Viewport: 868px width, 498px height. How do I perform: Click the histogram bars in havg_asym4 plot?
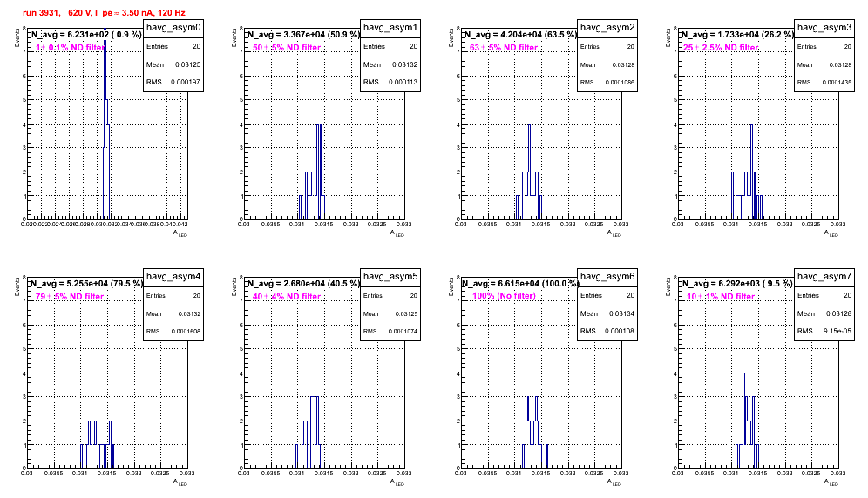[x=98, y=444]
